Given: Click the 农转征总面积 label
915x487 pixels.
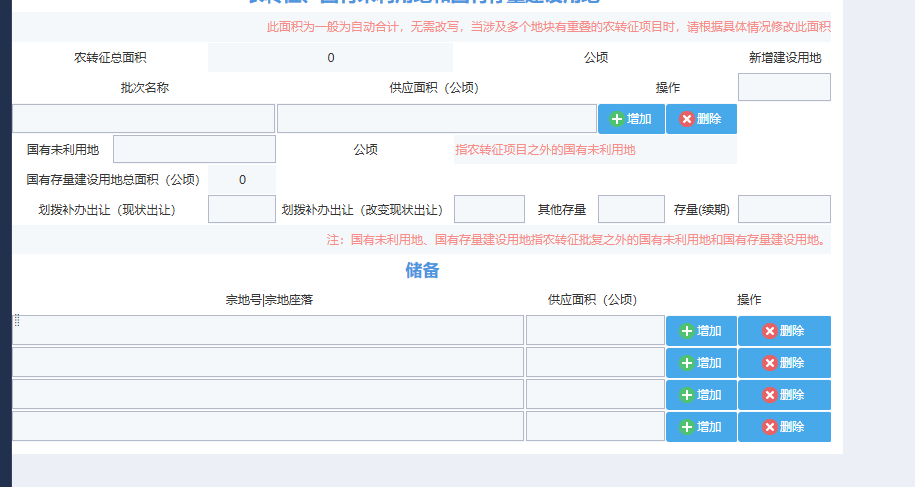Looking at the screenshot, I should 110,58.
